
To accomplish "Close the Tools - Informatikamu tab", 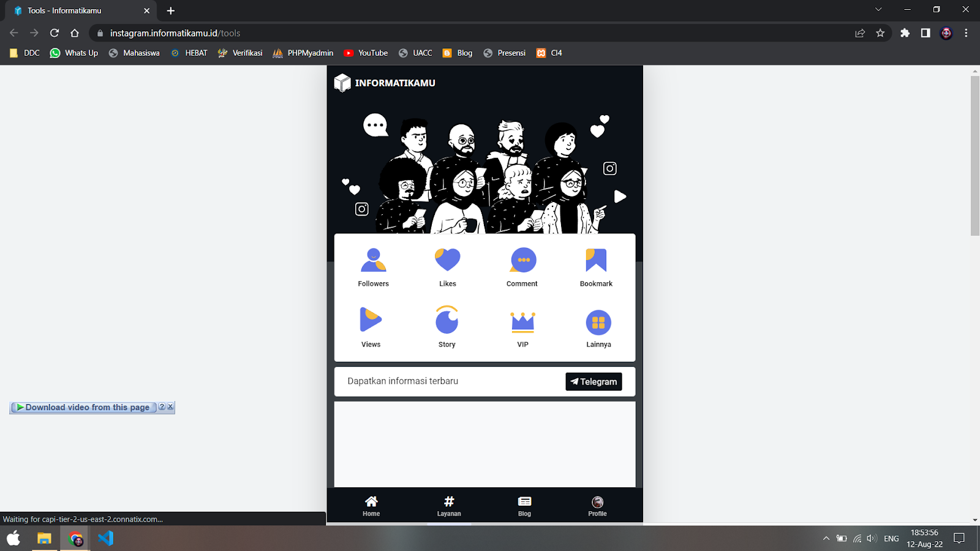I will pyautogui.click(x=146, y=10).
